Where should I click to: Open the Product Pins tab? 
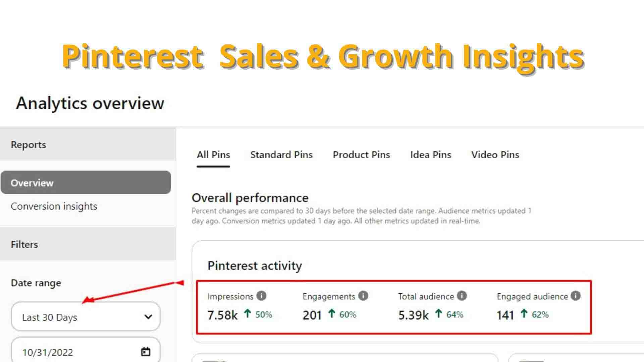coord(361,155)
